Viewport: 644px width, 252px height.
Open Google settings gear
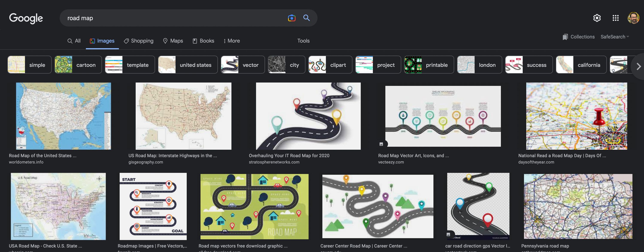(x=597, y=18)
